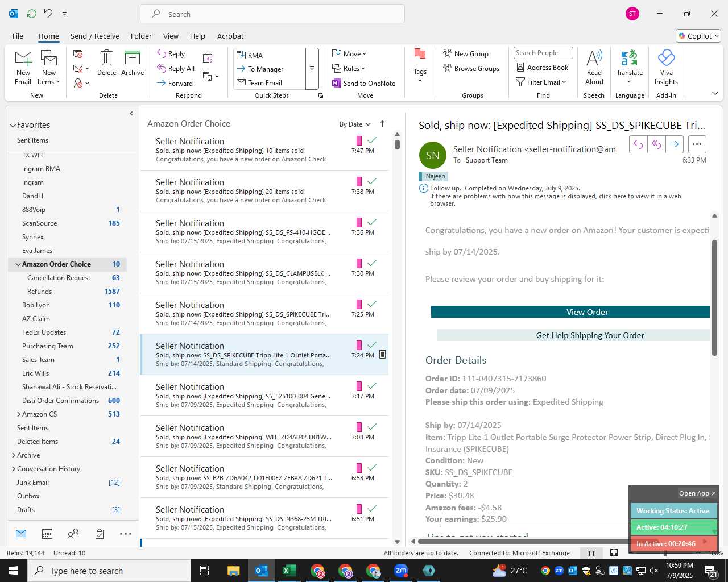
Task: Click the Send/Receive sync icon in title bar
Action: coord(32,13)
